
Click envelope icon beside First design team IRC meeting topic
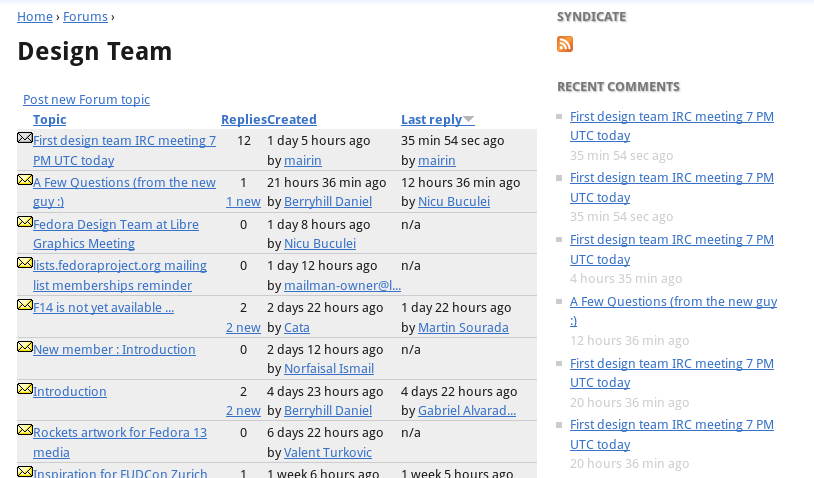point(25,138)
